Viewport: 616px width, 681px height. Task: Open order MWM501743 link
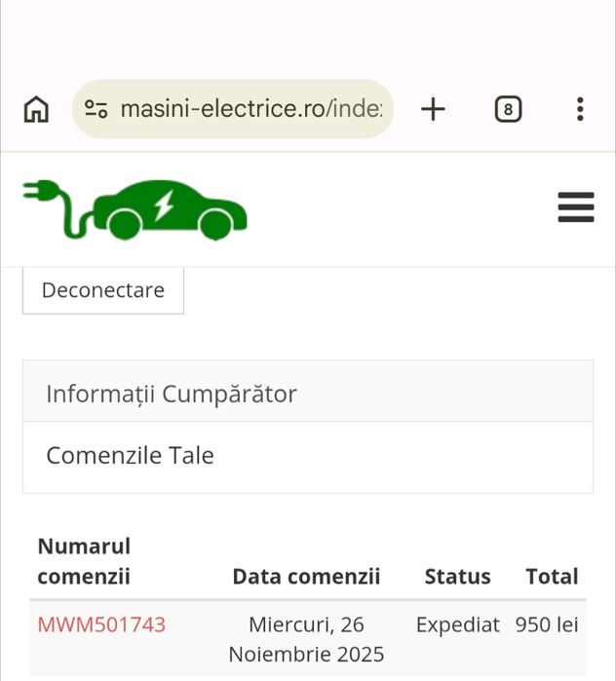click(x=101, y=624)
